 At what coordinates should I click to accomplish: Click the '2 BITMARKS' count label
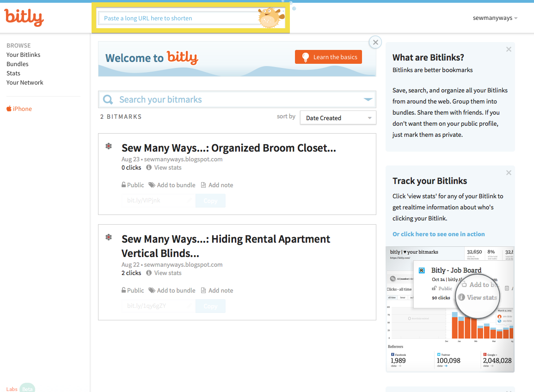click(x=121, y=116)
